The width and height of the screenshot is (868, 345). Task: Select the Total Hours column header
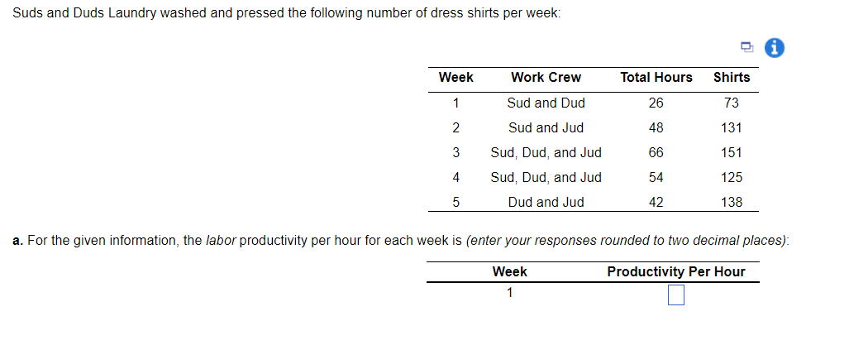coord(656,78)
